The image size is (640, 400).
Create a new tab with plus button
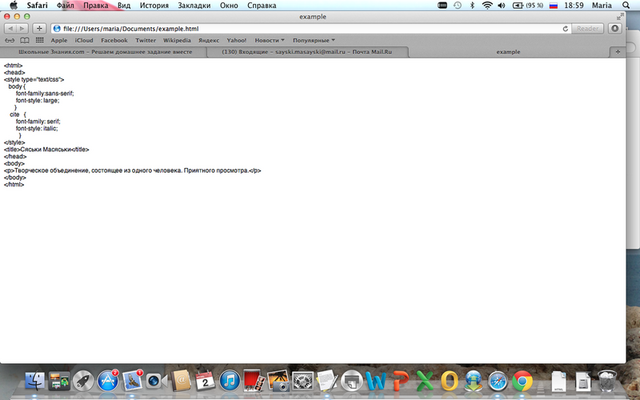617,52
